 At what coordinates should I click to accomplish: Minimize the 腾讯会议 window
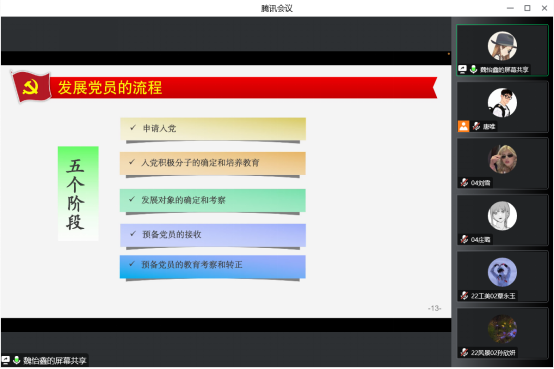510,8
